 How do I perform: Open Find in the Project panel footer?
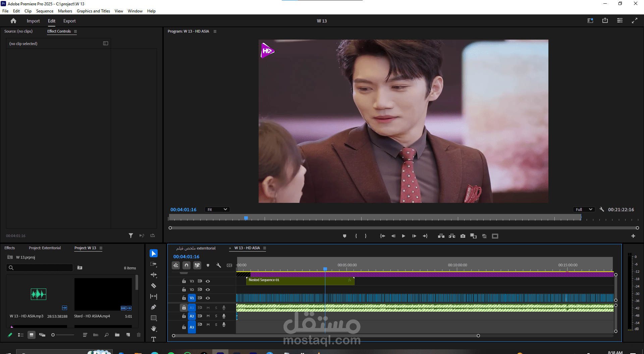(x=106, y=335)
